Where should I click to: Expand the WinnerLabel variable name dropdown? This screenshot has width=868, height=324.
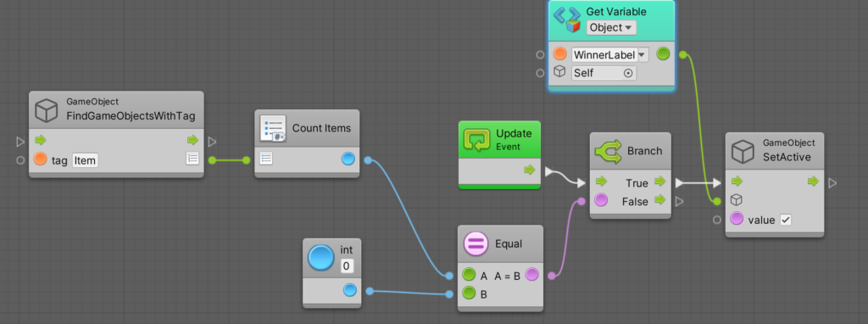[643, 54]
